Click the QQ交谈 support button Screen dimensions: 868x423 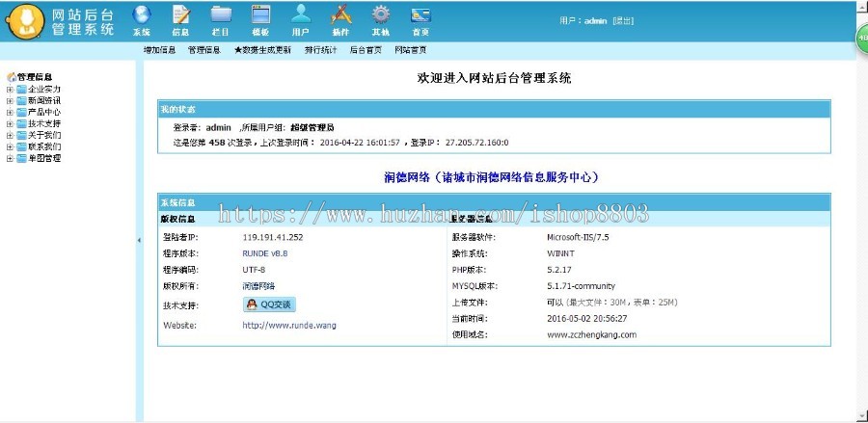269,304
